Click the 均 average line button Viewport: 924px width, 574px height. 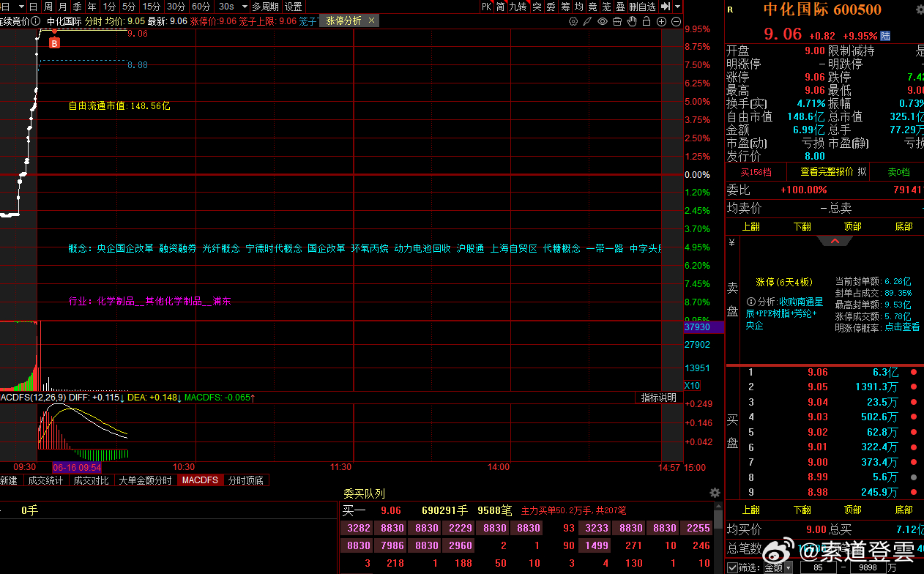[579, 7]
